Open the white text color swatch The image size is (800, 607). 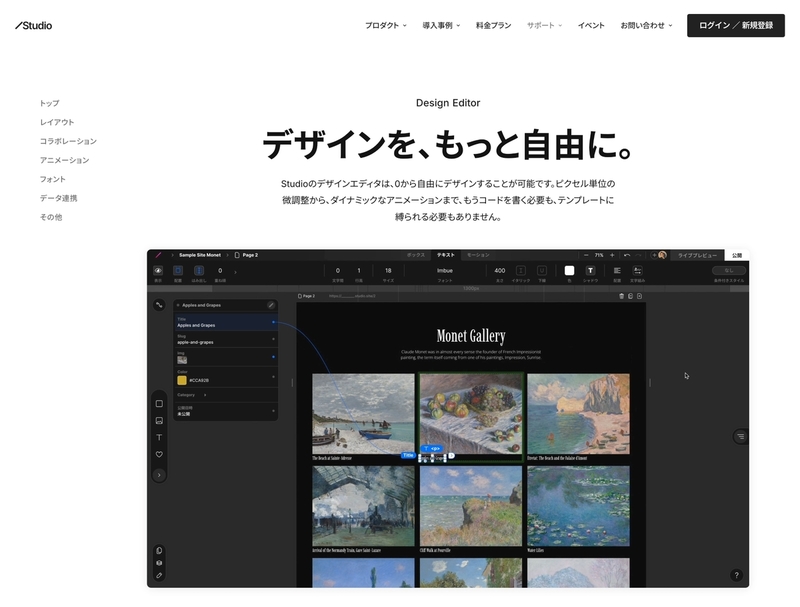[x=569, y=270]
